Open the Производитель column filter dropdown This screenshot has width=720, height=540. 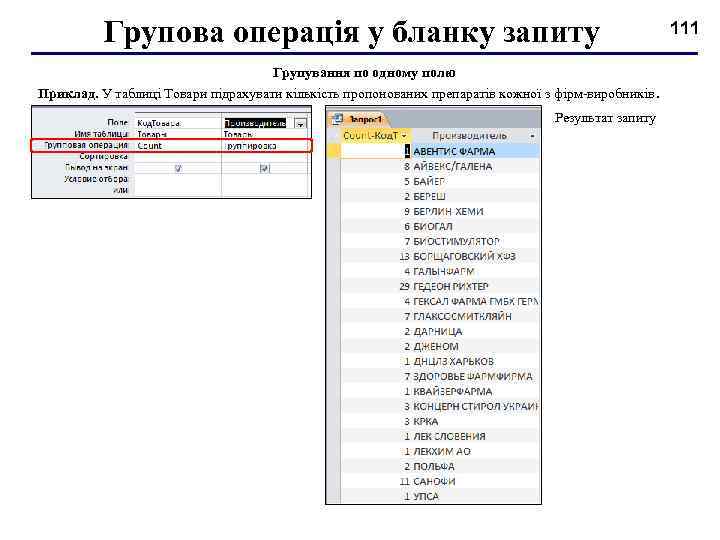tap(532, 136)
